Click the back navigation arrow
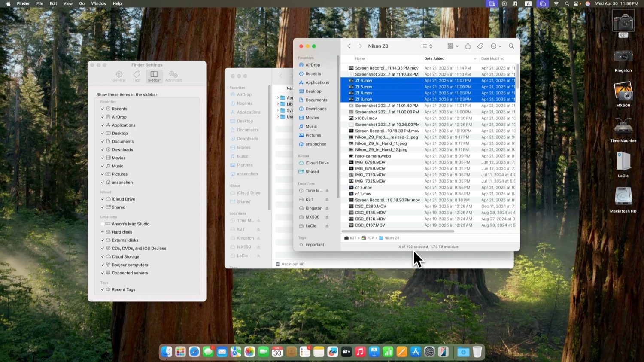 tap(349, 46)
